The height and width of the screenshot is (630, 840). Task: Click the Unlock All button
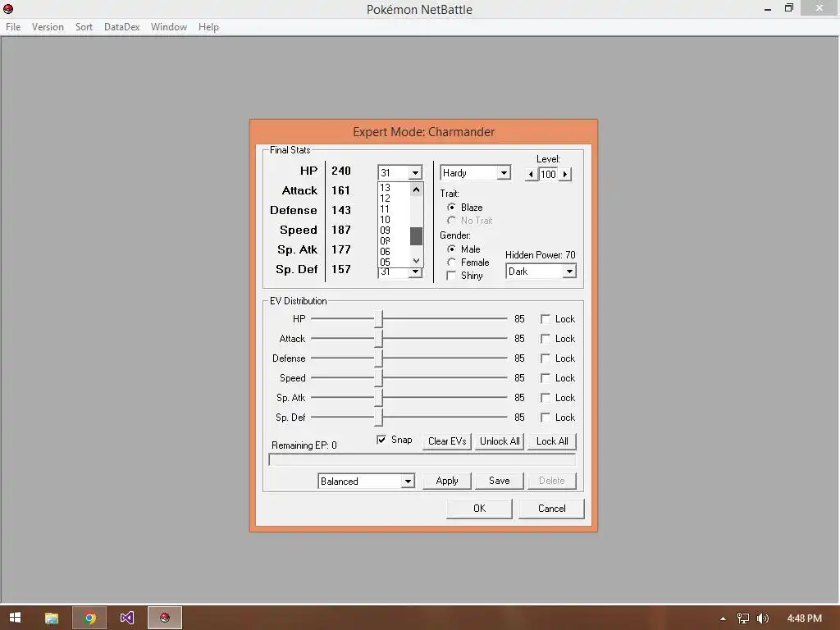click(x=500, y=441)
